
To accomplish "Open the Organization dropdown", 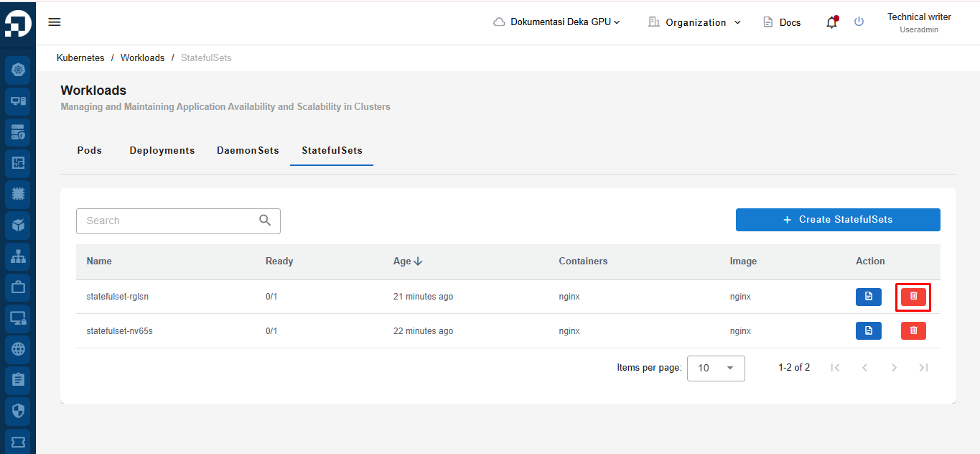I will click(694, 22).
